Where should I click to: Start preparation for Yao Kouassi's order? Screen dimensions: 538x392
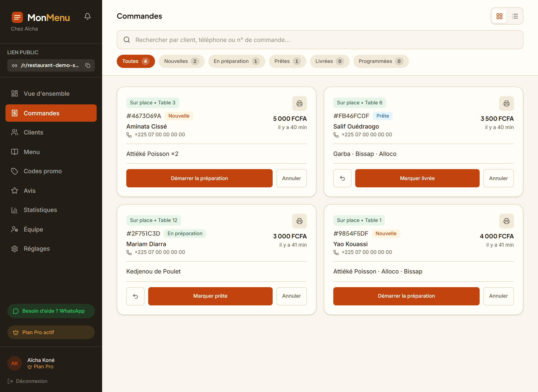(x=406, y=296)
